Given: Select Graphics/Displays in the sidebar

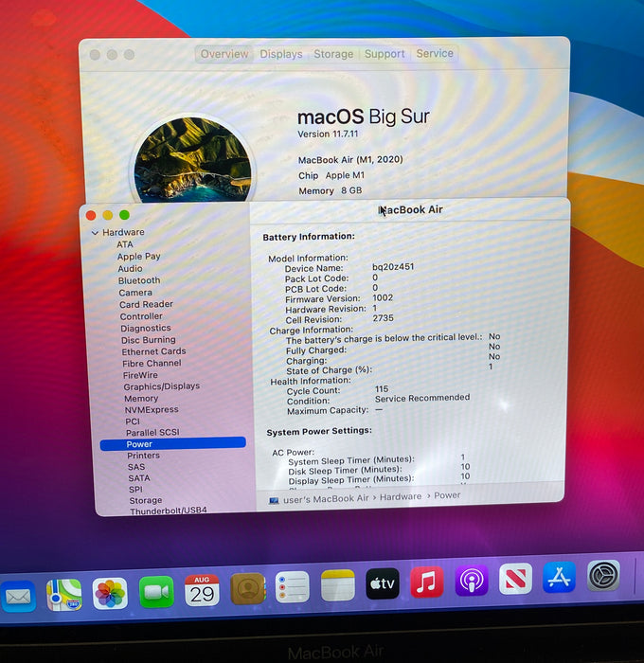Looking at the screenshot, I should [x=162, y=386].
